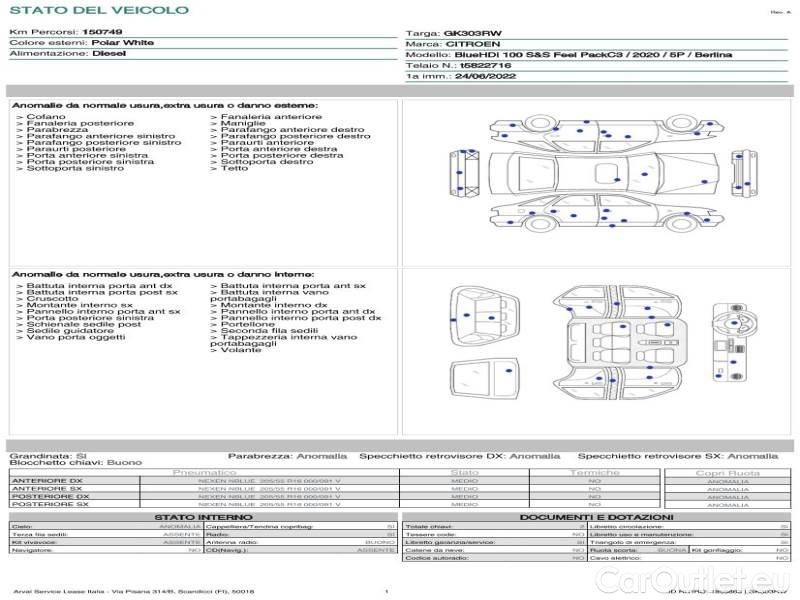Click 'Paraurti anteriore' entry
800x600 pixels.
coord(267,143)
